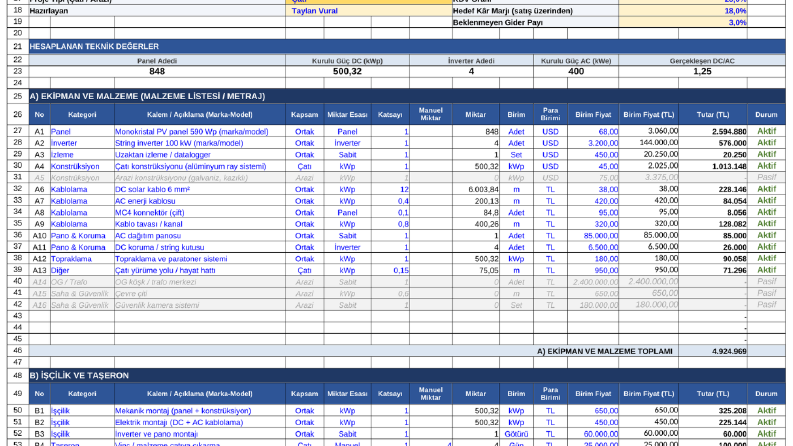Select 'Elektrik montajı (DC + AC kablolama)' cell
This screenshot has width=793, height=446.
[x=200, y=422]
